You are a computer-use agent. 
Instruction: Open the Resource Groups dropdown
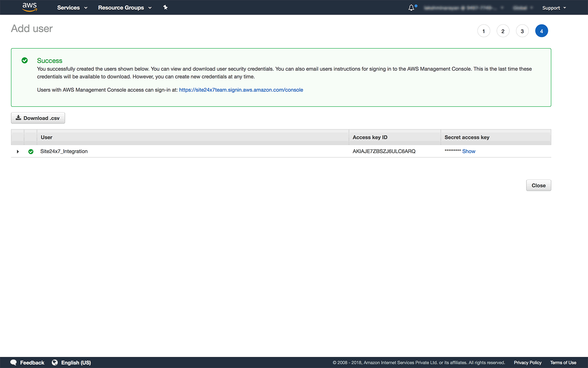tap(125, 8)
